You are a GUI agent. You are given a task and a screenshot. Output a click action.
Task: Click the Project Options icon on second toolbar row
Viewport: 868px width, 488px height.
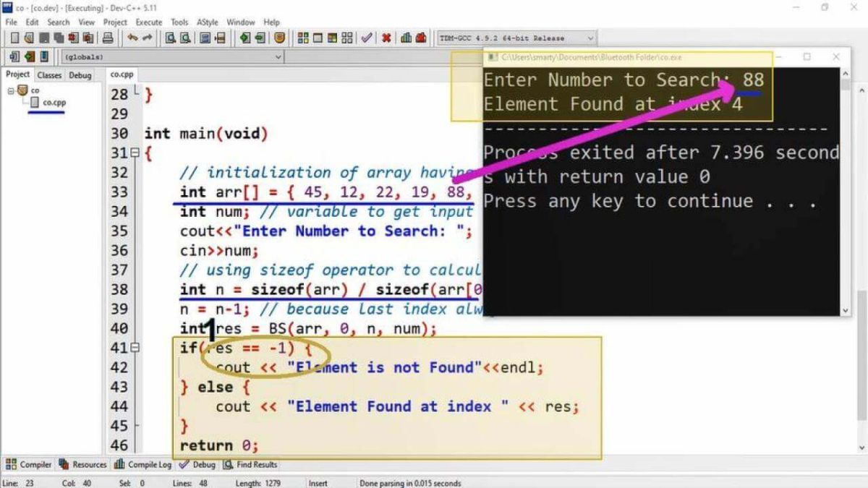click(44, 56)
